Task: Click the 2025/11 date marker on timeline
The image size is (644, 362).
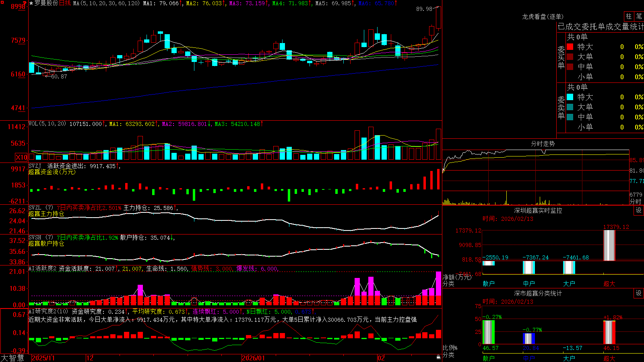Action: pyautogui.click(x=43, y=358)
